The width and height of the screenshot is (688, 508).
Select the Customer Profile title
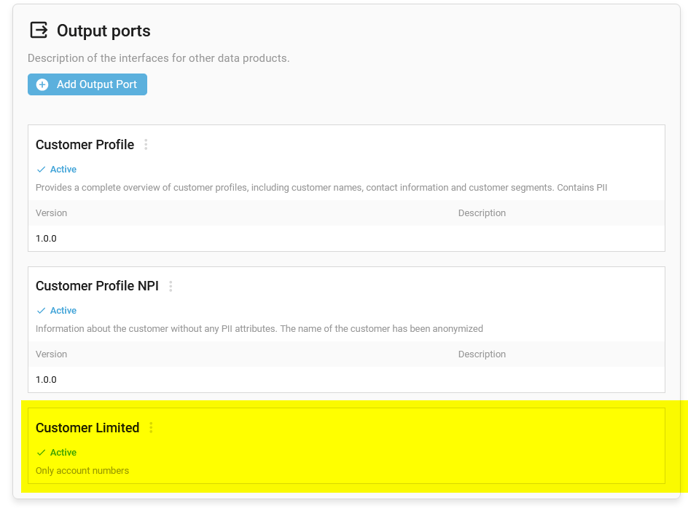85,145
